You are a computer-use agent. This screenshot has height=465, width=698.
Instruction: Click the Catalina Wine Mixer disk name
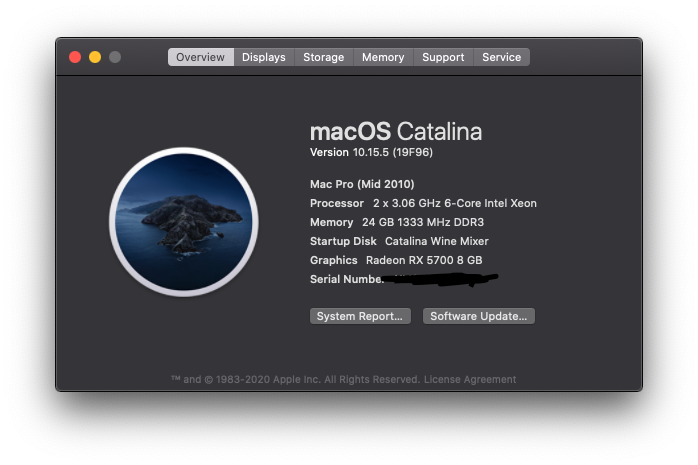pos(437,241)
